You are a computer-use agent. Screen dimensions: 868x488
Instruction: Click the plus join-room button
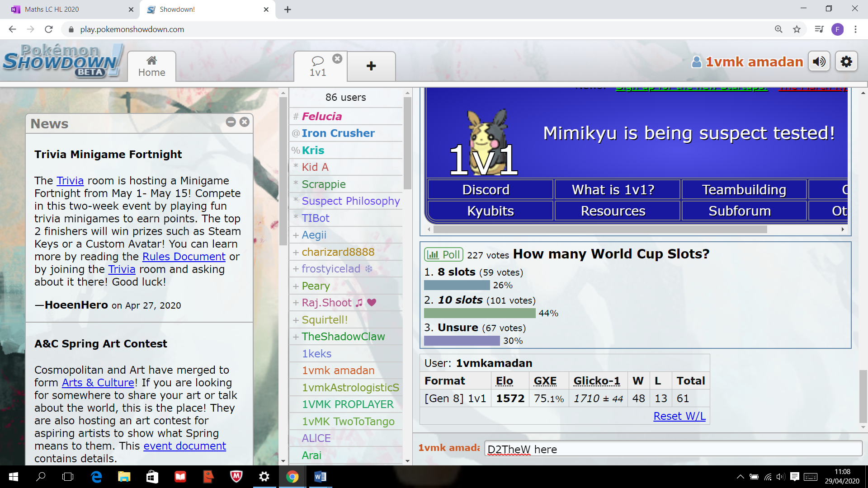pos(371,66)
